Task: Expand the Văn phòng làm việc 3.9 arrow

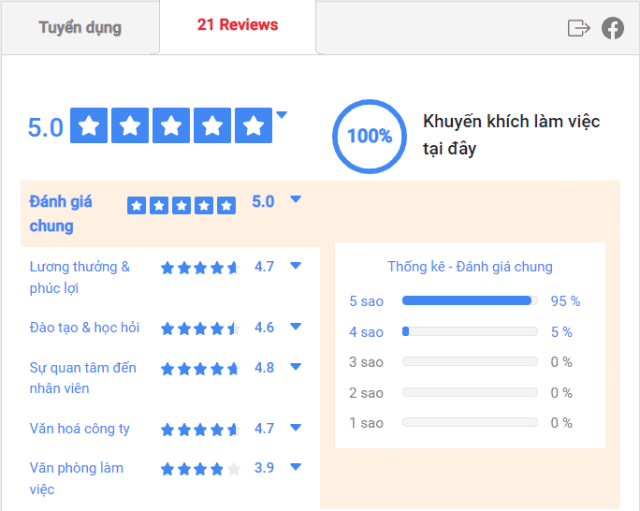Action: 296,467
